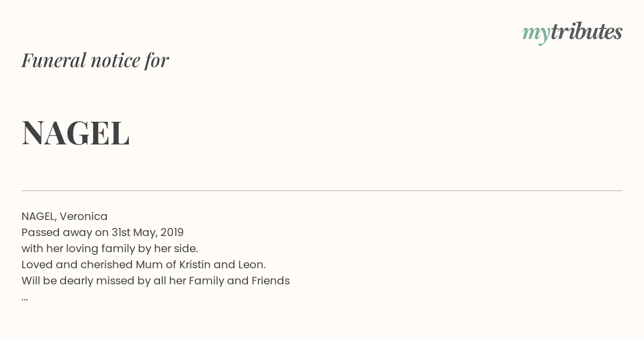Click the 'NAGEL, Veronica' name line
Screen dimensions: 644x338
point(64,216)
